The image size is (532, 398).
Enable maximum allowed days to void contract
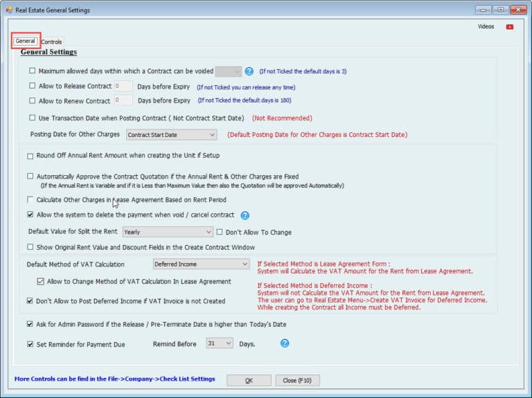coord(33,71)
